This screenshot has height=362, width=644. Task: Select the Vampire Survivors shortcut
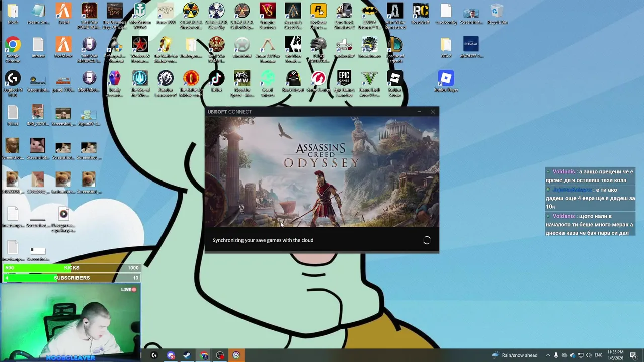[x=267, y=16]
